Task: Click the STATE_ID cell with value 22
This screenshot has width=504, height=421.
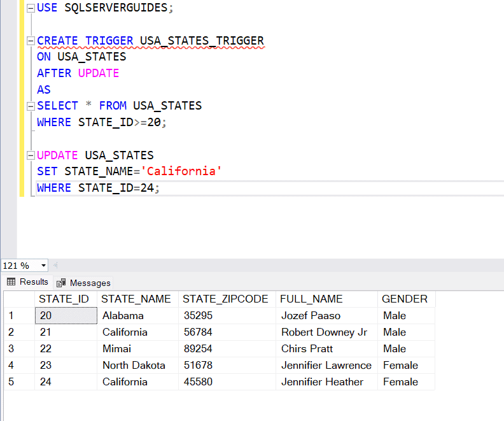Action: point(66,348)
